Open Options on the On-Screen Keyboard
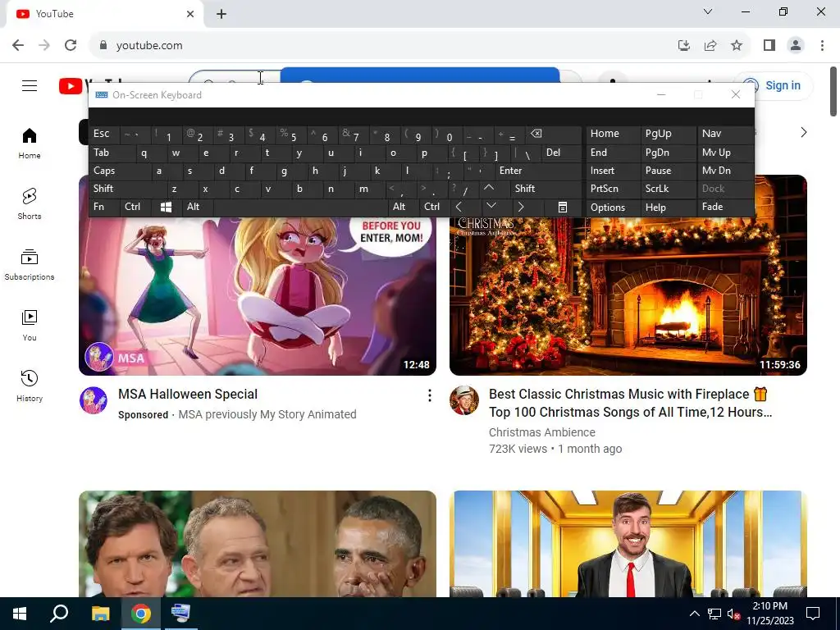This screenshot has width=840, height=630. coord(613,208)
